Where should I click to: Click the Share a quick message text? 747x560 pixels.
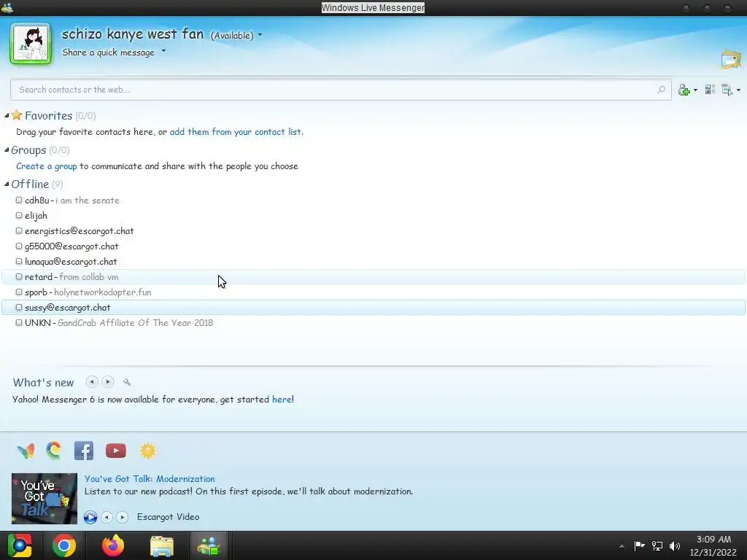(x=108, y=52)
